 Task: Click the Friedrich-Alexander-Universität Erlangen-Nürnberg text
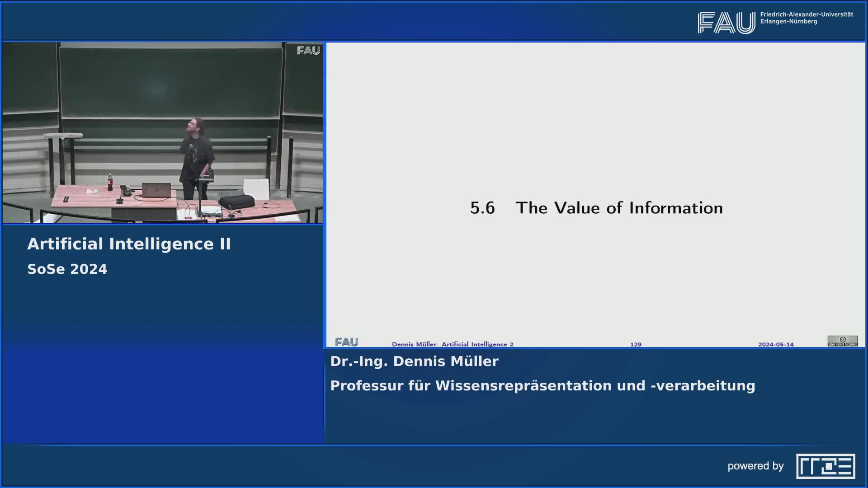point(806,18)
